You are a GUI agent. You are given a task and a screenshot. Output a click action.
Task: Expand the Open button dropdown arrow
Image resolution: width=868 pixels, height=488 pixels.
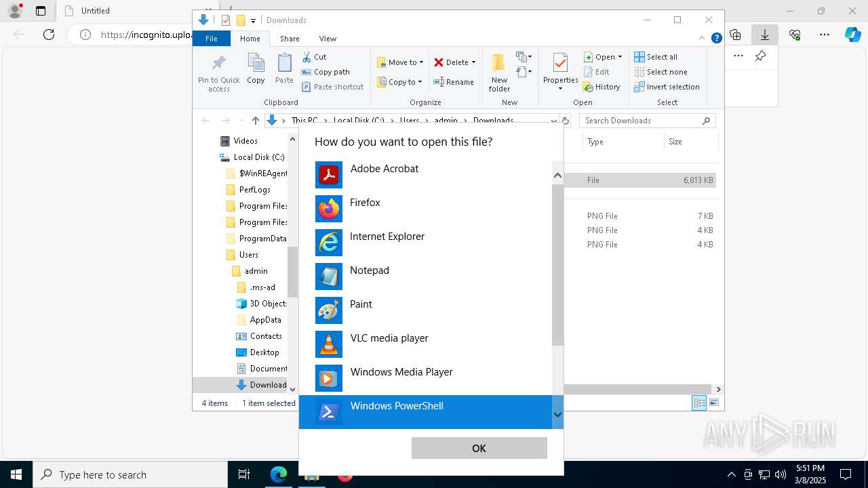620,57
